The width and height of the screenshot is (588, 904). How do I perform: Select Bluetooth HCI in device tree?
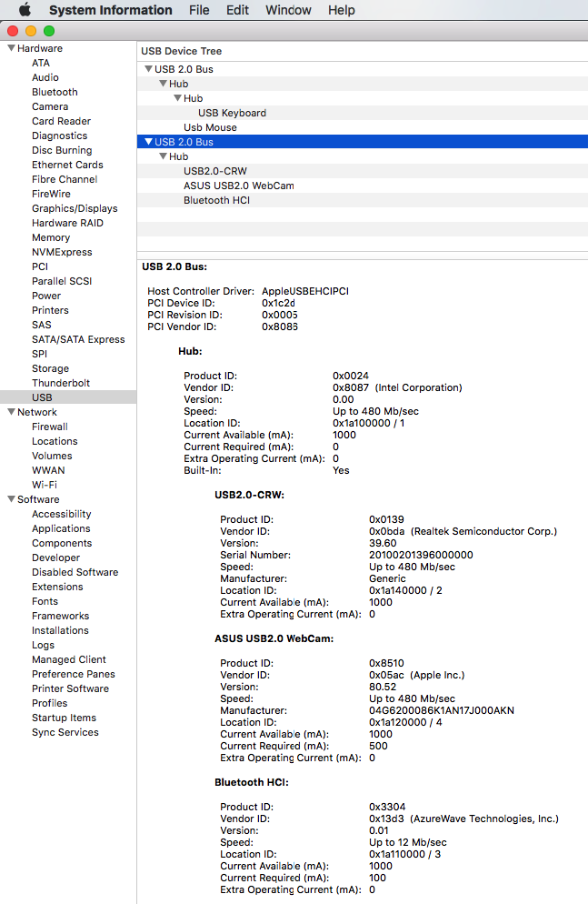point(216,200)
